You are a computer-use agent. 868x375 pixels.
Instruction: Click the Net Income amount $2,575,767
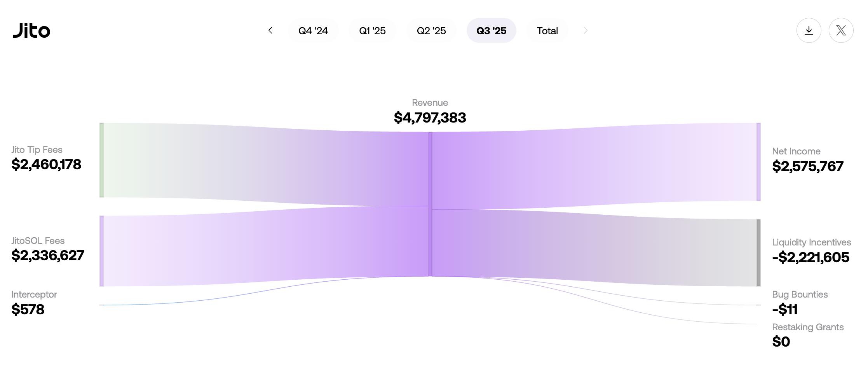[x=807, y=166]
